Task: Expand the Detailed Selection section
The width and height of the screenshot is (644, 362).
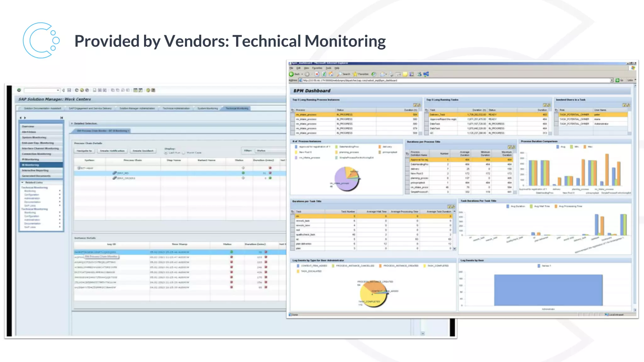Action: tap(72, 123)
